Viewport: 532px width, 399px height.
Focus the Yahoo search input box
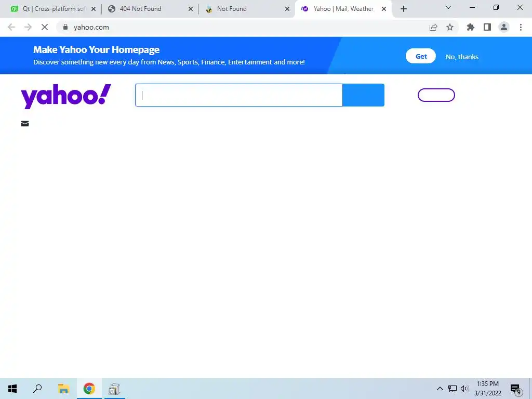(239, 95)
